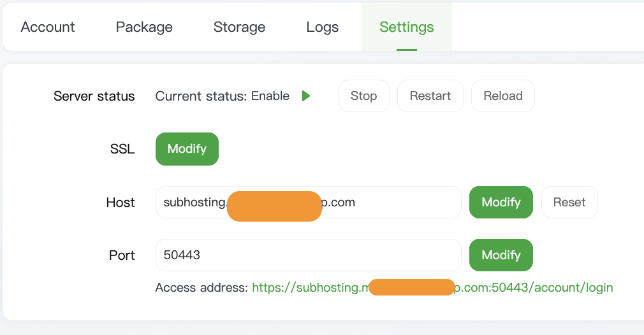This screenshot has width=644, height=335.
Task: Focus the Host input field
Action: (395, 203)
